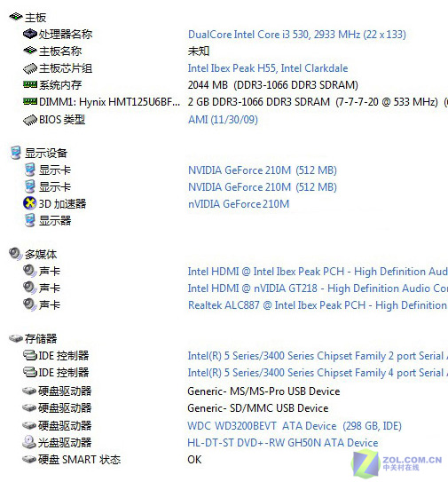
Task: Click the monitor icon beside 显示设备 header
Action: (x=16, y=153)
